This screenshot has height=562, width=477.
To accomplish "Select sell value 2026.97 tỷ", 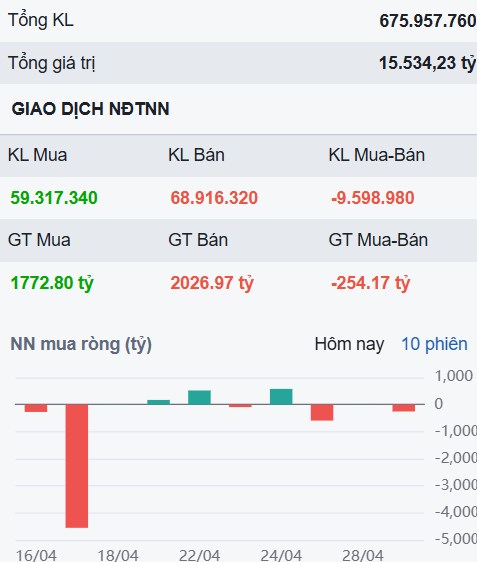I will 212,283.
